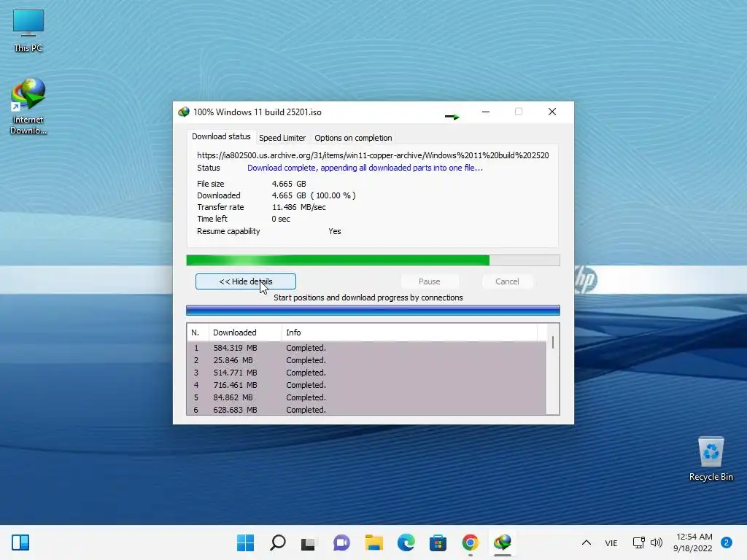Viewport: 747px width, 560px height.
Task: Click the archive.org download URL text
Action: pos(373,155)
